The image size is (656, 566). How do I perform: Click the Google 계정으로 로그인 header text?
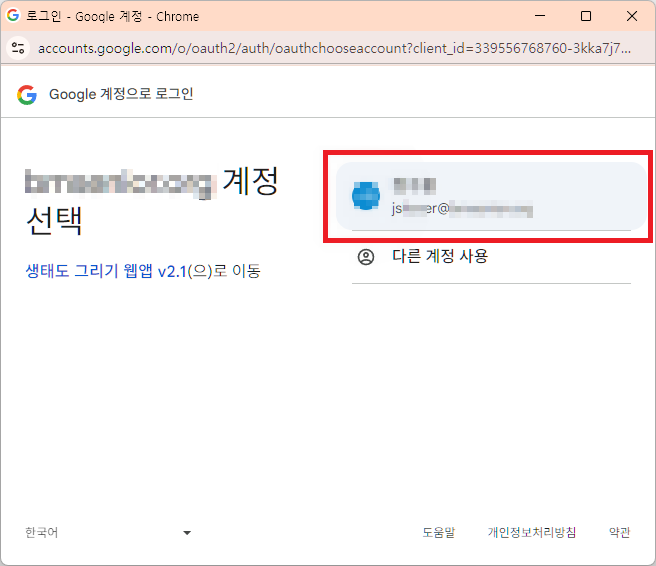(121, 94)
